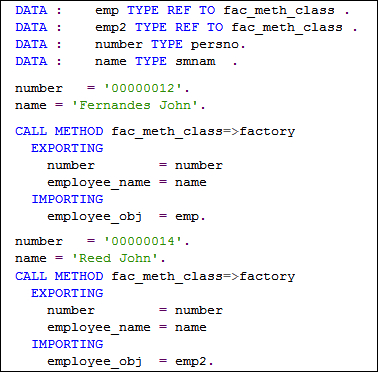The height and width of the screenshot is (372, 378).
Task: Click TYPE REF TO in first line
Action: pyautogui.click(x=171, y=11)
